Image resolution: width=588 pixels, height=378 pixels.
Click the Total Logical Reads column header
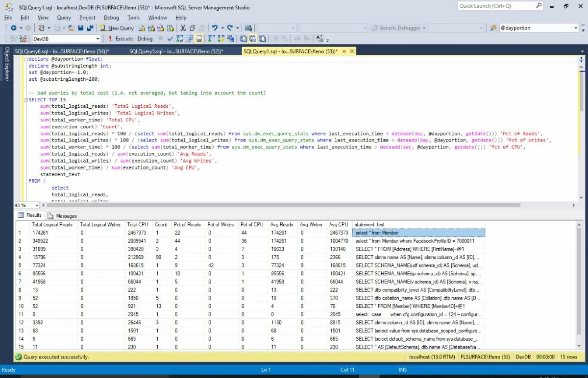tap(52, 224)
